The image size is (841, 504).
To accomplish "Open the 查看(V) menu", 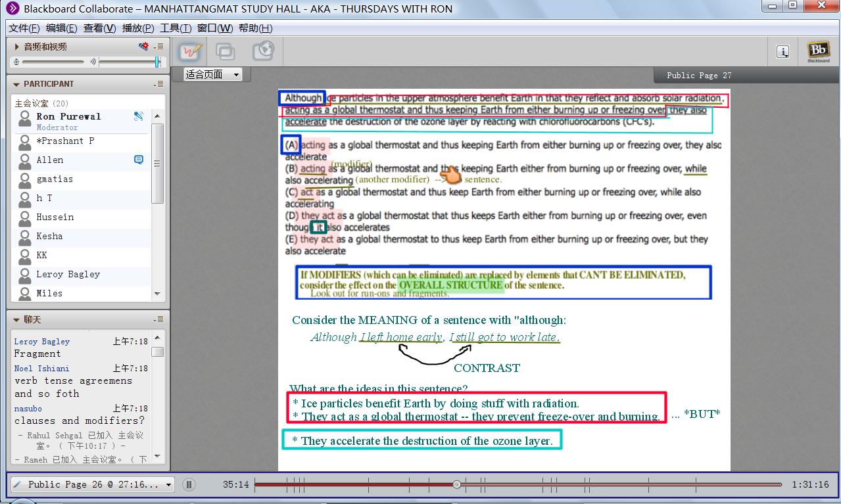I will [100, 28].
